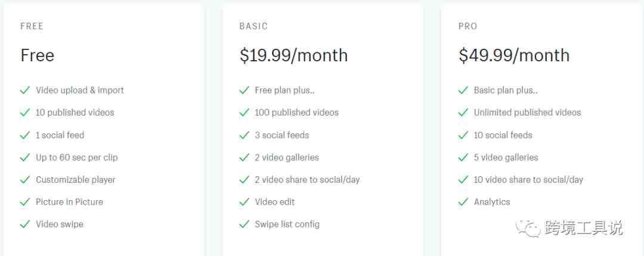Click the checkmark beside Customizable player
Screen dimensions: 644x256
tap(25, 179)
